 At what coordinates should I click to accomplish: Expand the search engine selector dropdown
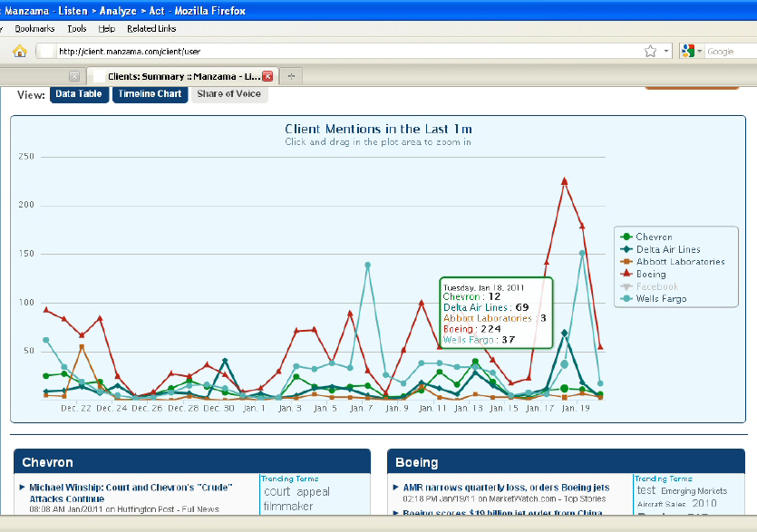pos(699,51)
